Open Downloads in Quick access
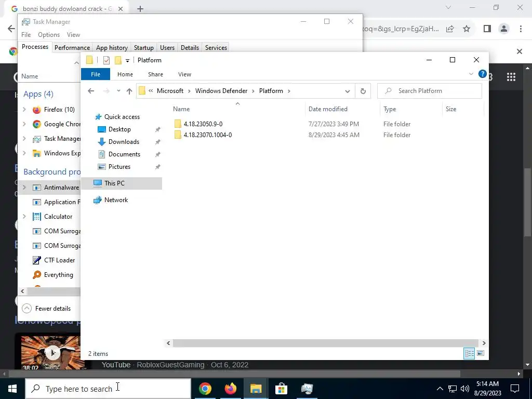 pos(124,142)
